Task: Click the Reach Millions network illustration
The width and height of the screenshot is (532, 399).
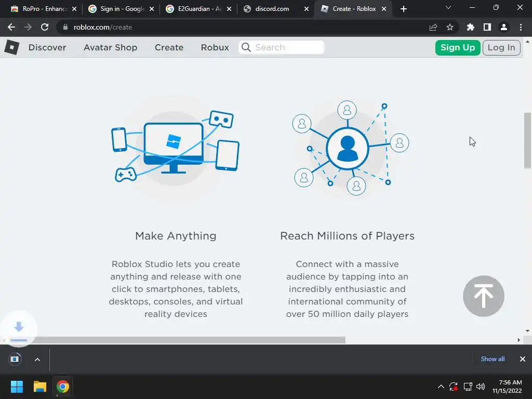Action: coord(351,148)
